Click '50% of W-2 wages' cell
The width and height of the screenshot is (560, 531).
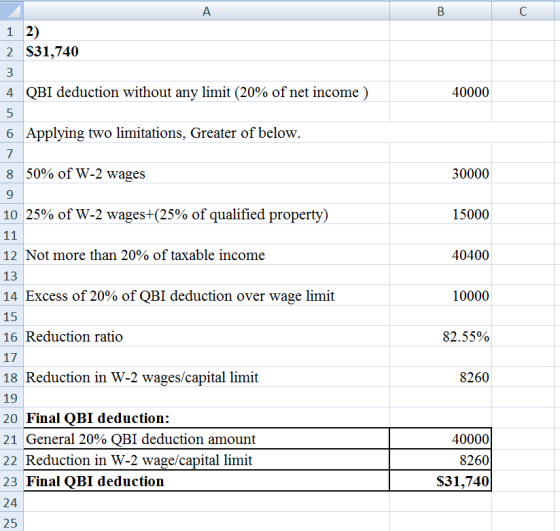(206, 174)
